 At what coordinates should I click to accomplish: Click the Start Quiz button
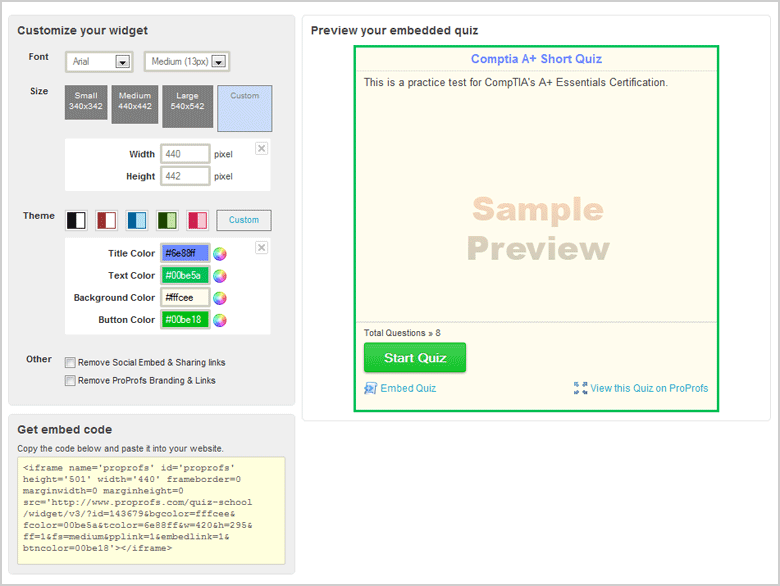pos(415,357)
